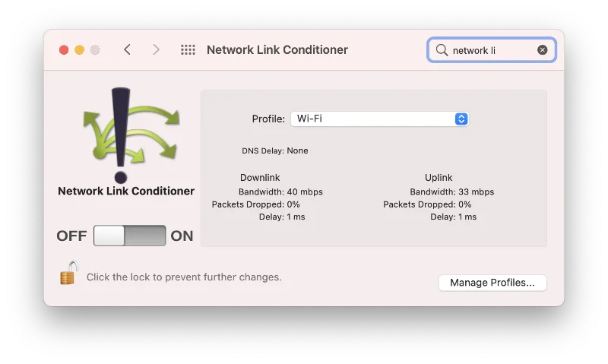Click the 'DNS Delay: None' text
The image size is (608, 364).
coord(275,150)
